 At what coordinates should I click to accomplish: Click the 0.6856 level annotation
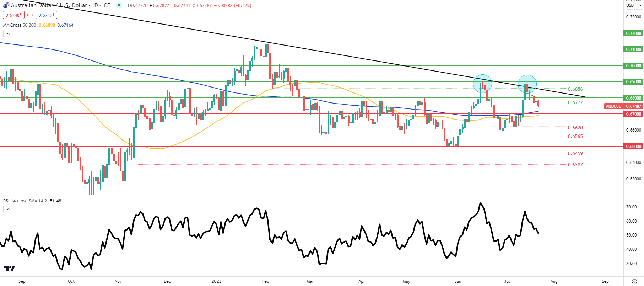click(575, 89)
